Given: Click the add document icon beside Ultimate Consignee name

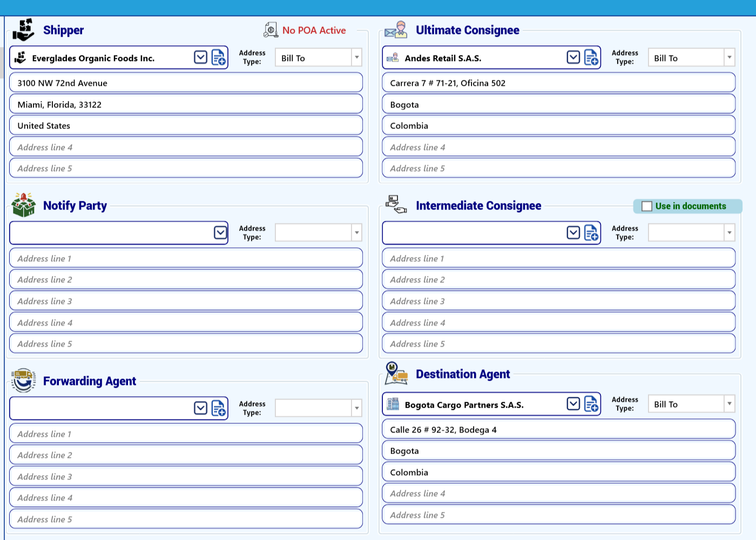Looking at the screenshot, I should tap(591, 58).
